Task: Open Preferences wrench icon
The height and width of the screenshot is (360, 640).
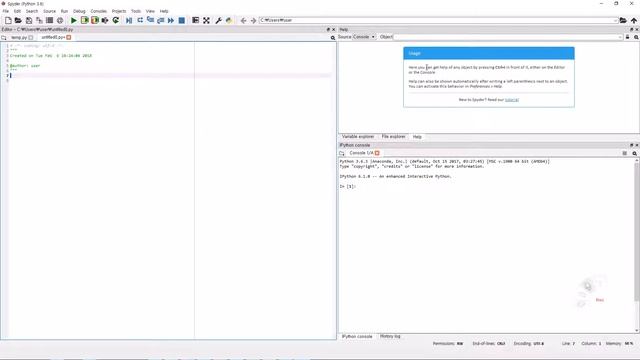Action: click(218, 20)
